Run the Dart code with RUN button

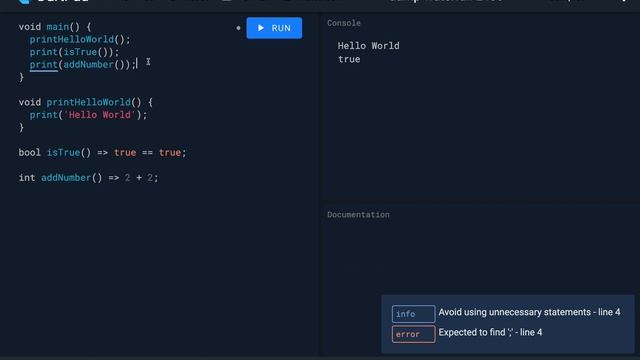point(274,28)
